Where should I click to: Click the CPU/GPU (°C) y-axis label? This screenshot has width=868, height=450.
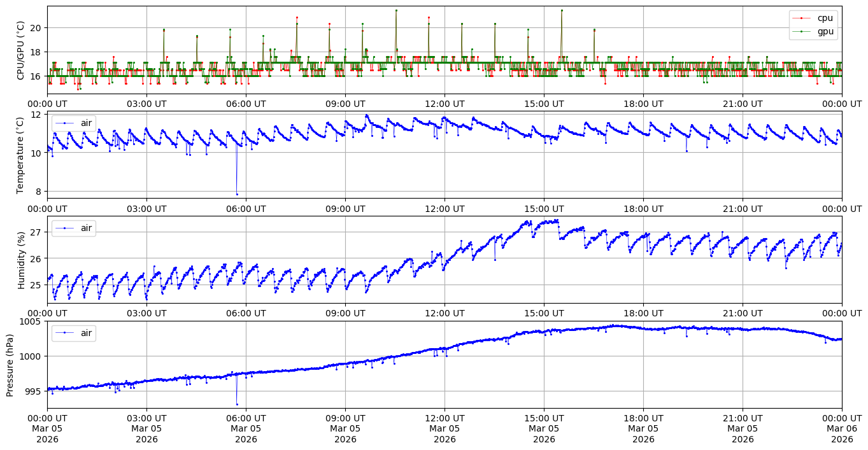coord(21,50)
